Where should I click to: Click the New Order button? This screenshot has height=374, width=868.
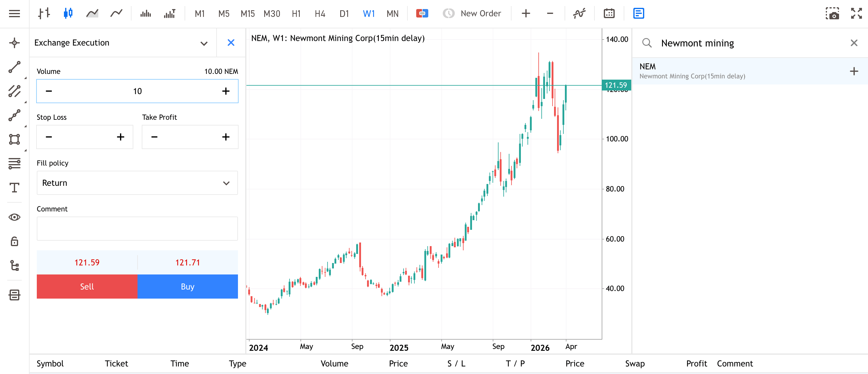(472, 14)
